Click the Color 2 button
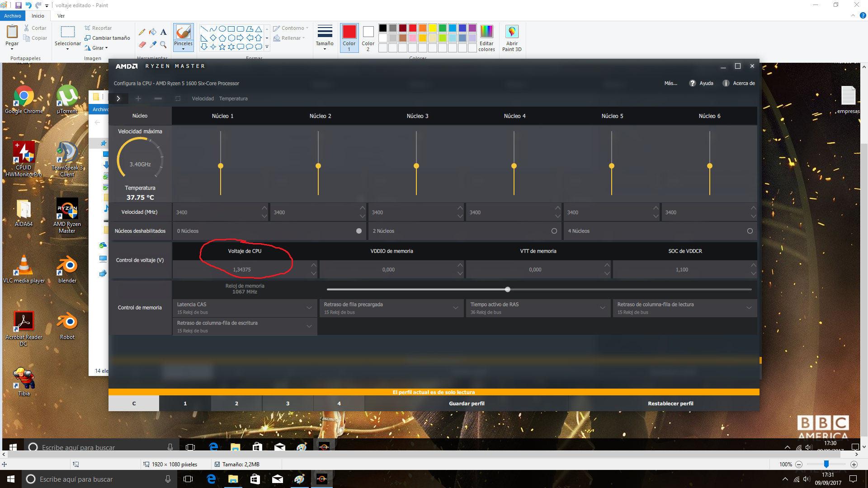Viewport: 868px width, 488px height. (368, 38)
